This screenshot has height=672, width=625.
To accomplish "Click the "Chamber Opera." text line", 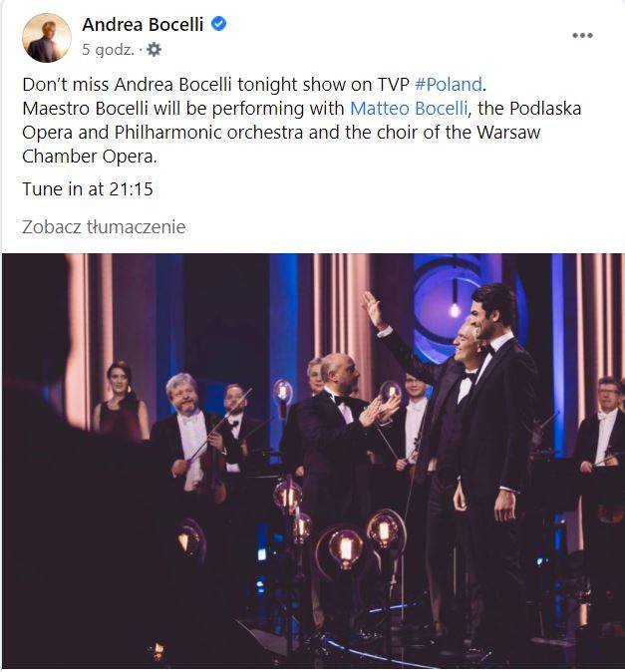I will tap(90, 157).
